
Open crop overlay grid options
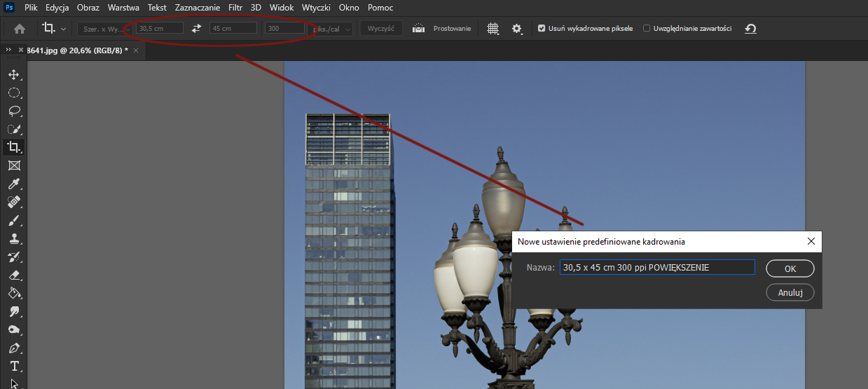[x=493, y=29]
